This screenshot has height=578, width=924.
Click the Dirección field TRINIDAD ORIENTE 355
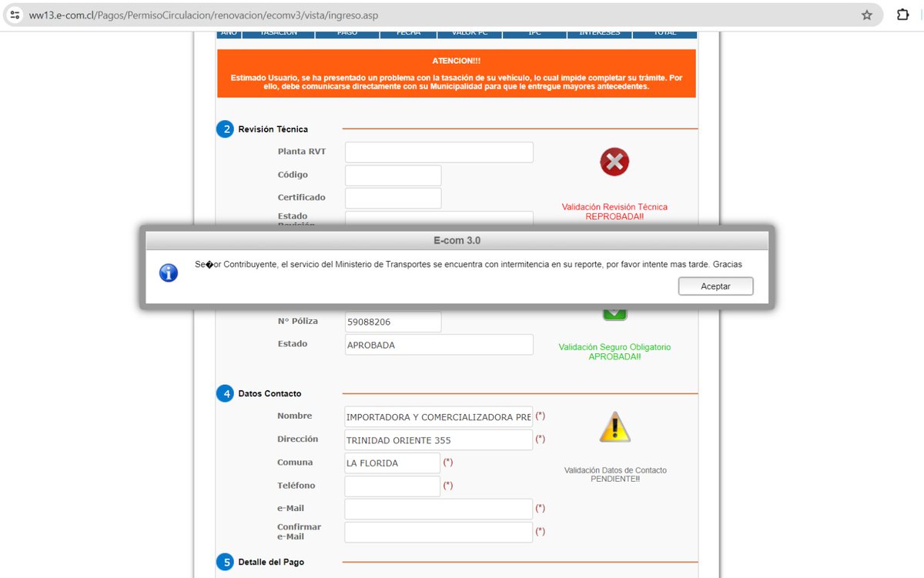click(x=439, y=440)
